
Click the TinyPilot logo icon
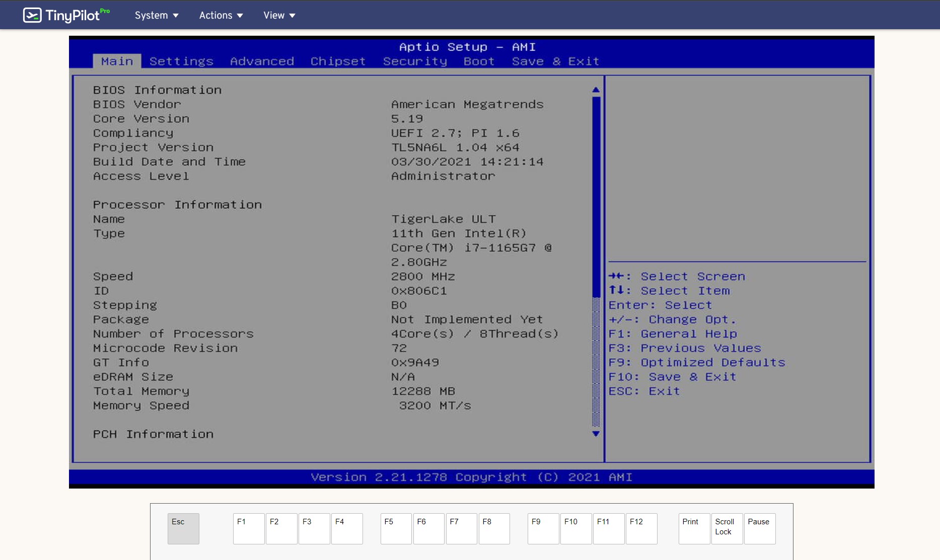click(32, 15)
